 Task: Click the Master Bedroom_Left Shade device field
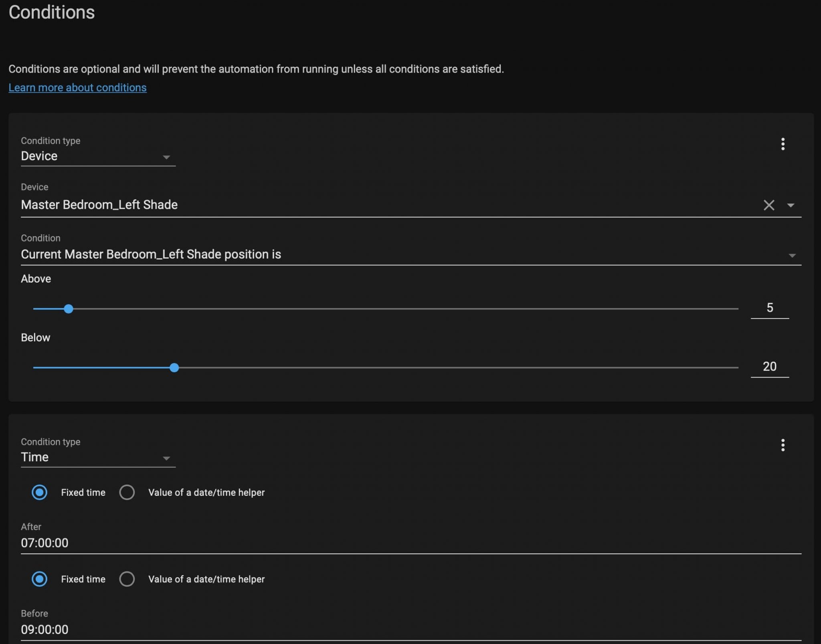(361, 205)
